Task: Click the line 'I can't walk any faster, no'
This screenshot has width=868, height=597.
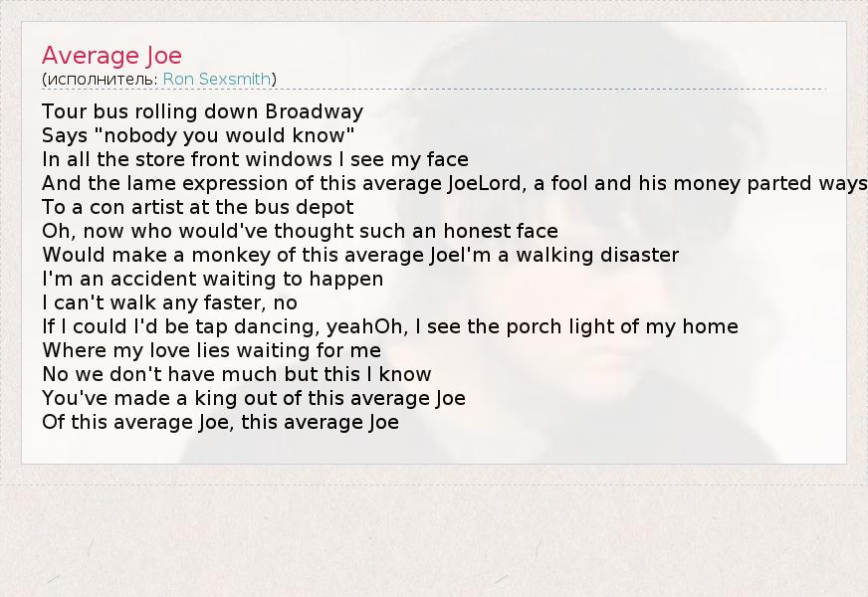Action: (169, 302)
